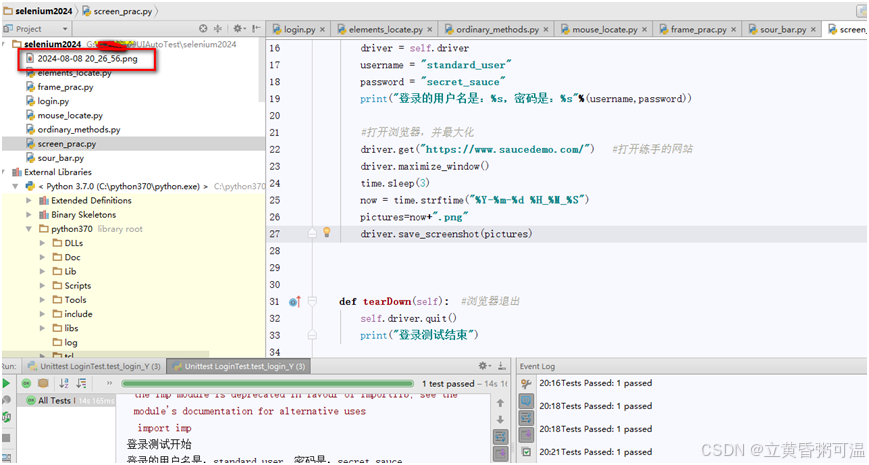Close the sour_bar.py tab
Viewport: 869px width, 465px height.
(814, 29)
